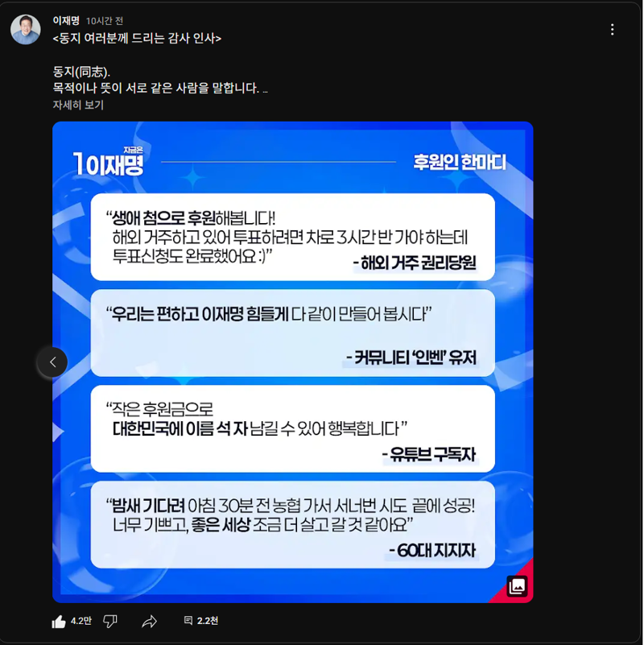Dislike the post with thumbs-down icon

point(109,622)
